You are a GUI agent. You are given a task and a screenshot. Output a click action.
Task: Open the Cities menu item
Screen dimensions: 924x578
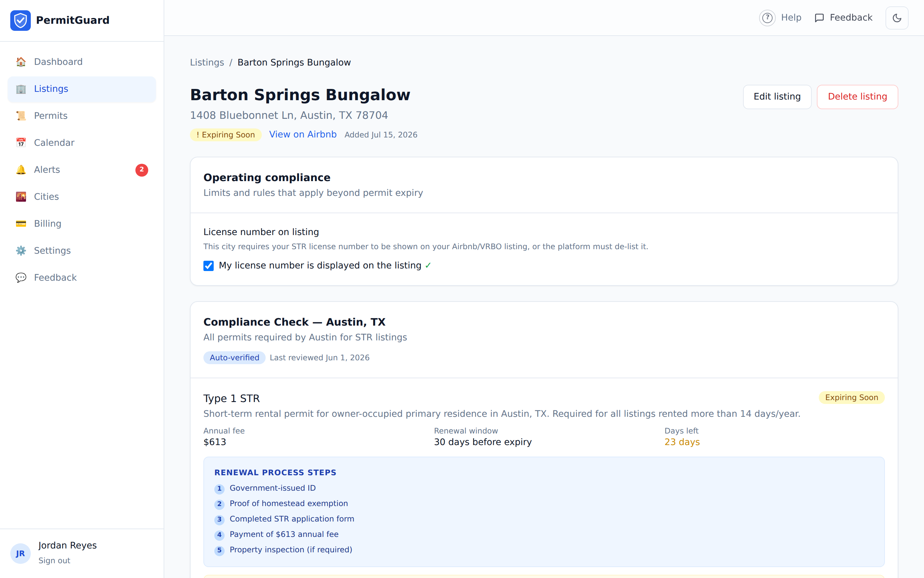point(82,197)
